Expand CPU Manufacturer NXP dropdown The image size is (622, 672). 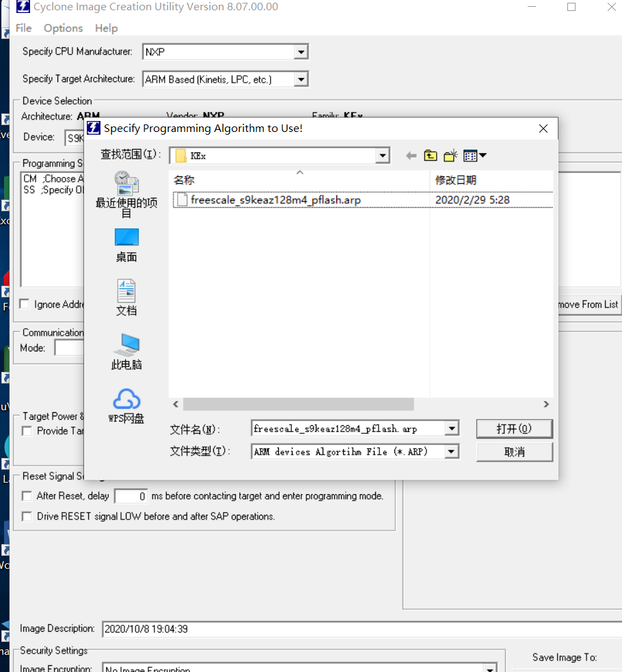[301, 52]
